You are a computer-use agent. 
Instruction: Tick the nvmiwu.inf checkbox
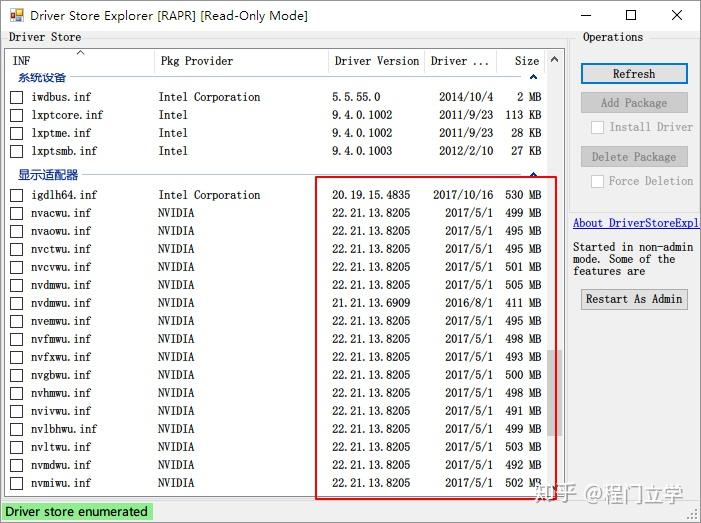click(x=17, y=483)
